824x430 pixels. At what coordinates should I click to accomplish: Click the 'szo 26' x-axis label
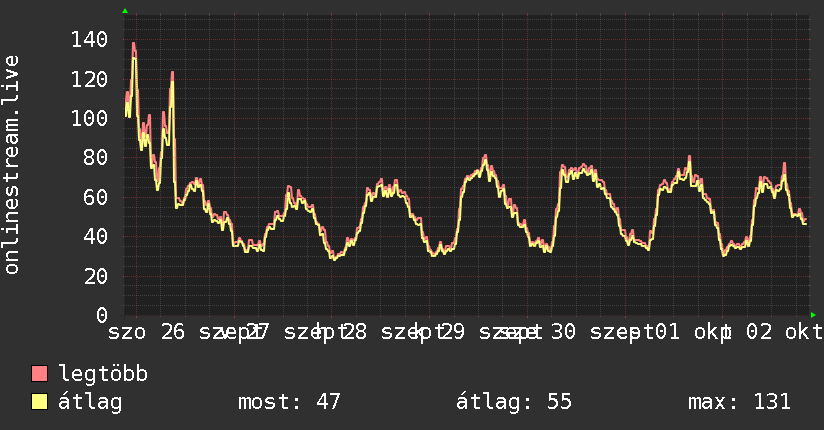147,332
